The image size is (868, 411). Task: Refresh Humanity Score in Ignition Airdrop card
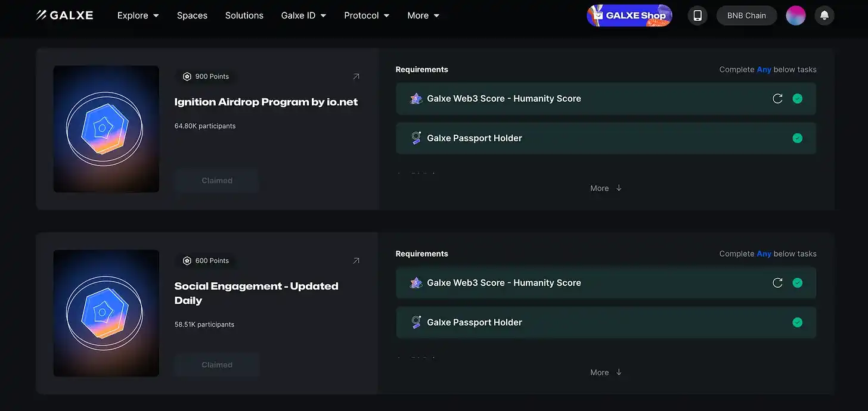pos(777,99)
